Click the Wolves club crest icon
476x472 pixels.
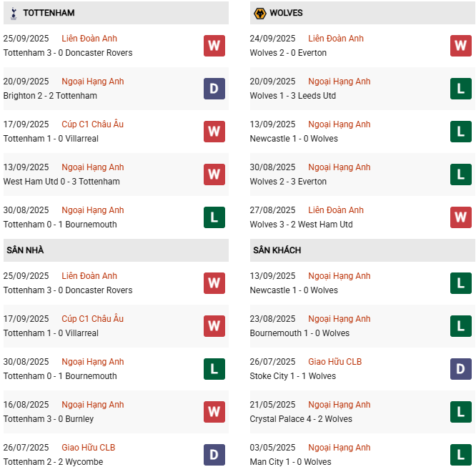coord(260,13)
